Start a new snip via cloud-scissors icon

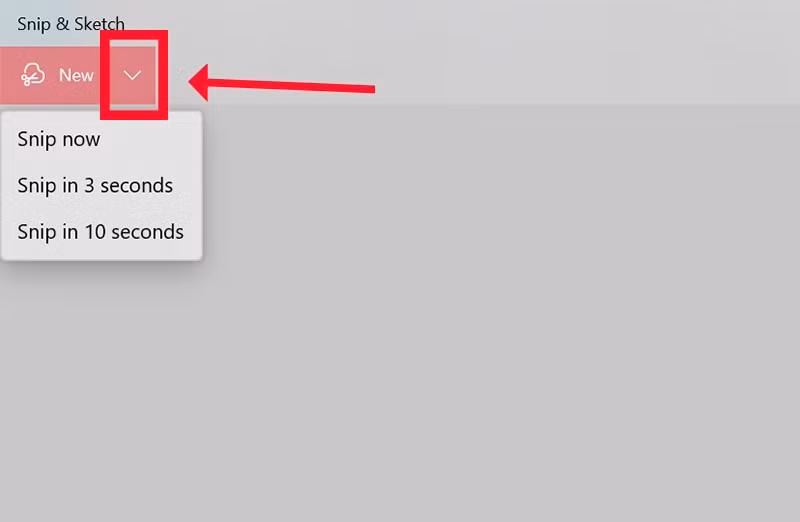click(33, 75)
